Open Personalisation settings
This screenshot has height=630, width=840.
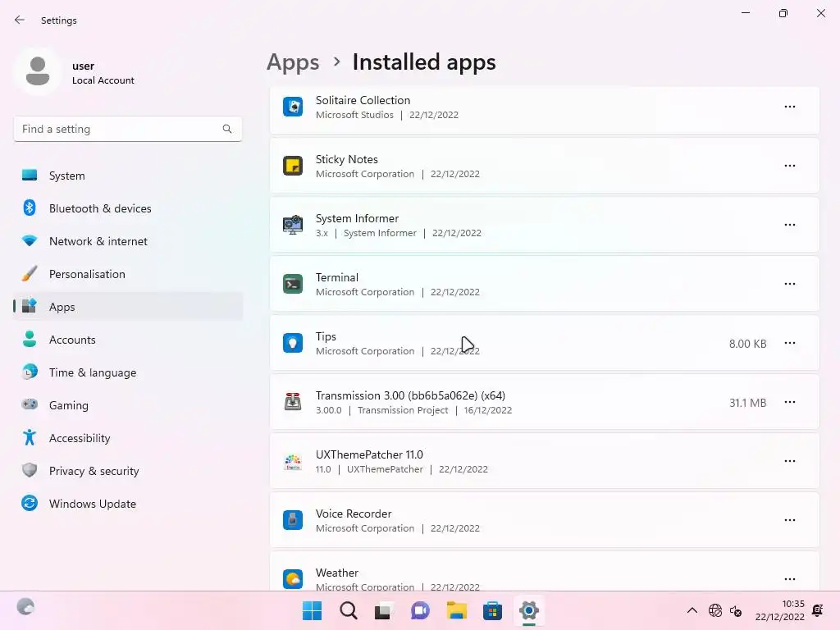(127, 274)
